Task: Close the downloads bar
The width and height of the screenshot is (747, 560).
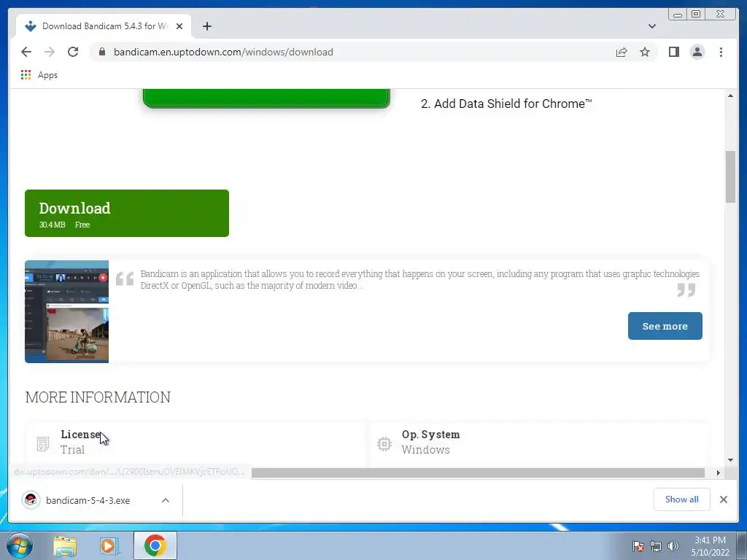Action: click(723, 499)
